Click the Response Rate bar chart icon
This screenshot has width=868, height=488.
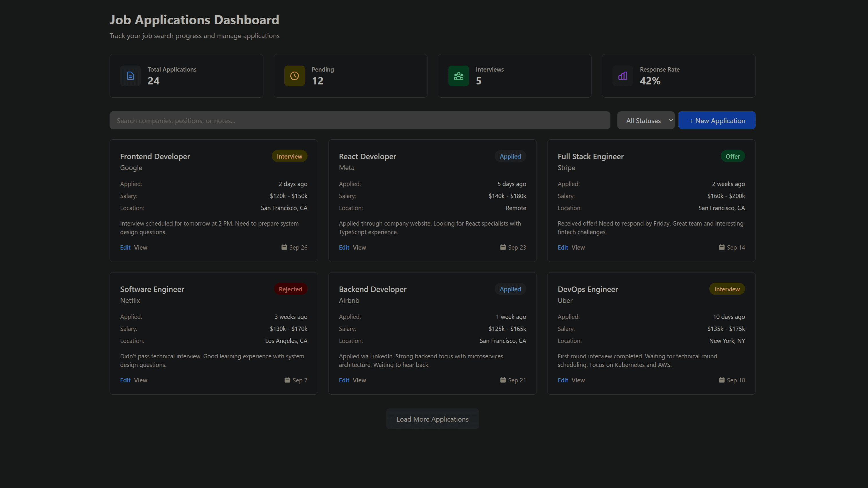coord(622,76)
